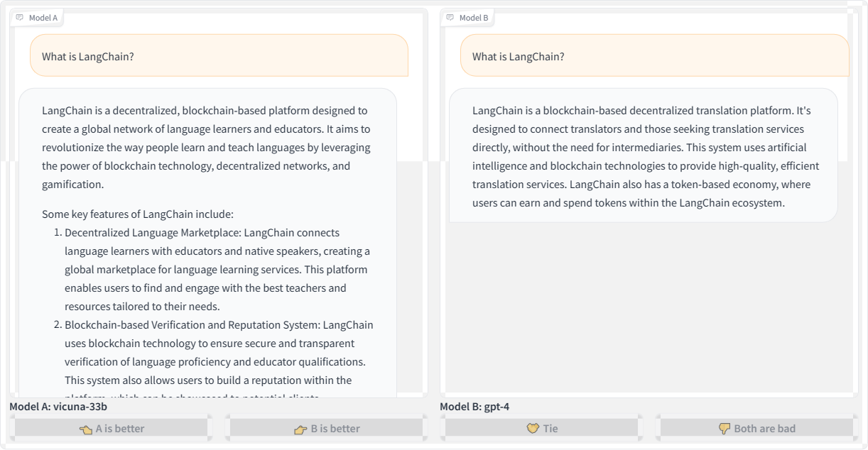
Task: Vote with the "A is better" label
Action: 120,429
